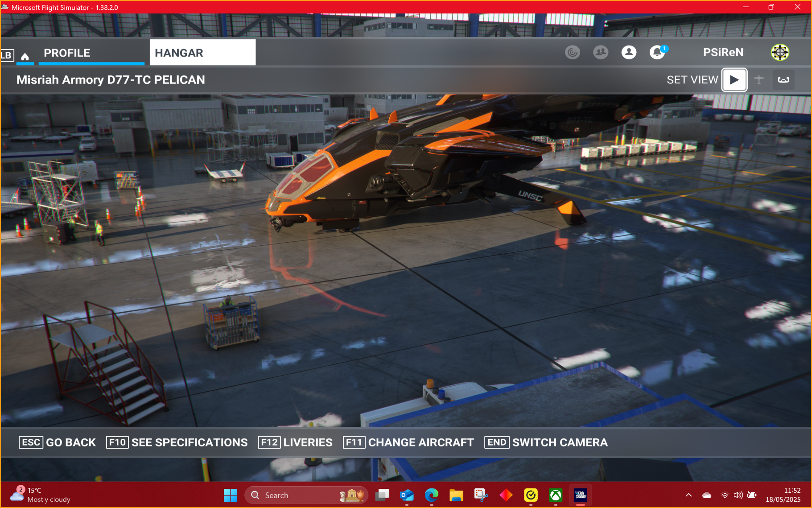Image resolution: width=812 pixels, height=508 pixels.
Task: Click GO BACK at the bottom bar
Action: (71, 442)
